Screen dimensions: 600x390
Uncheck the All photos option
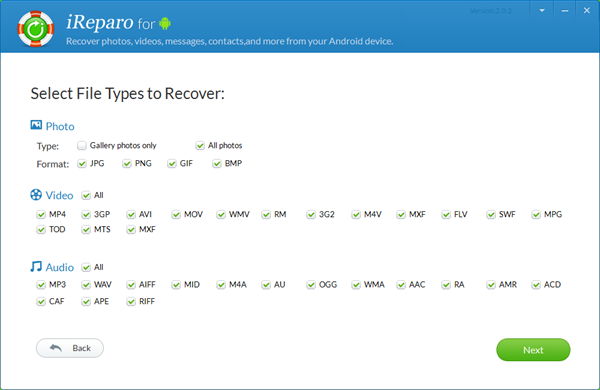click(200, 145)
